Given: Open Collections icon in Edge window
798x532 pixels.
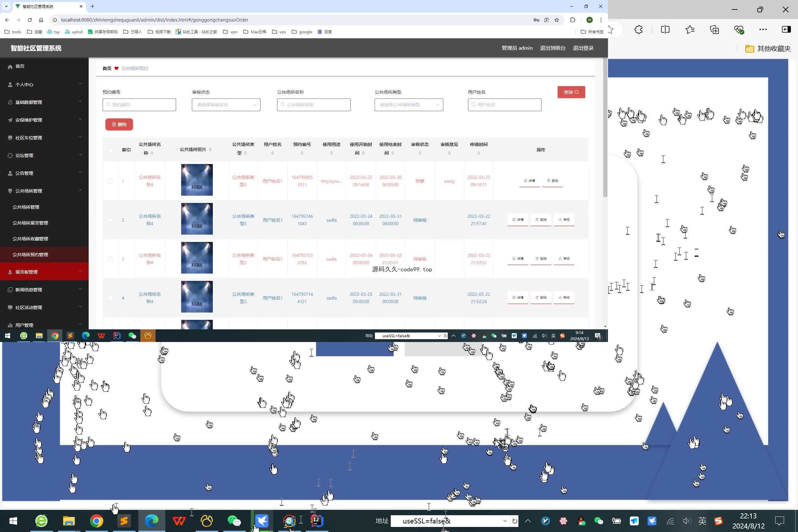Looking at the screenshot, I should [714, 29].
